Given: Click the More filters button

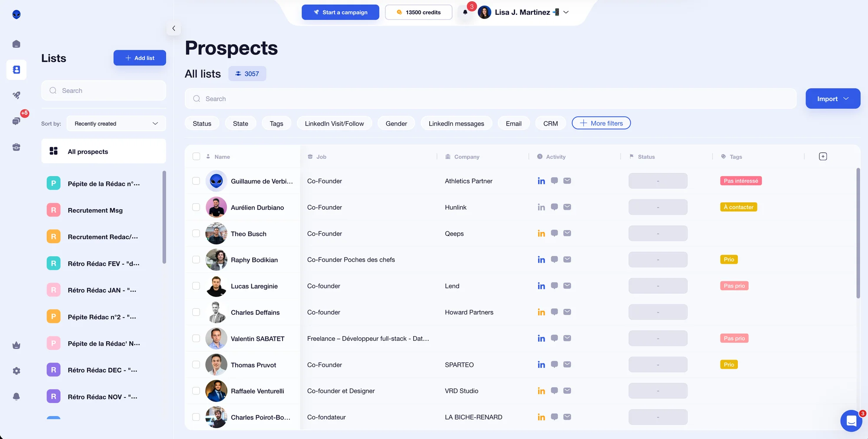Looking at the screenshot, I should [x=601, y=123].
